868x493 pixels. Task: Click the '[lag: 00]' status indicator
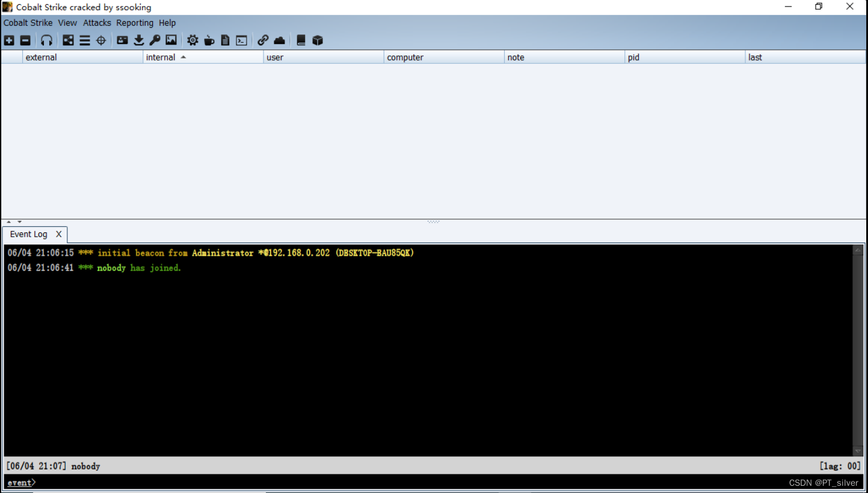click(840, 466)
